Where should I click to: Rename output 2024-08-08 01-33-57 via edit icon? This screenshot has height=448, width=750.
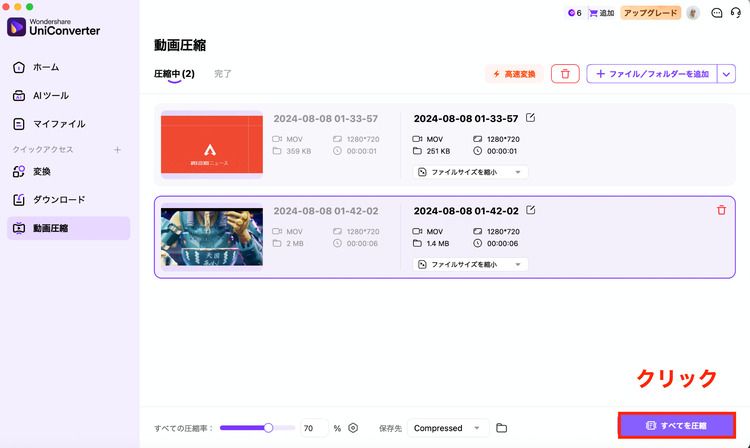click(x=530, y=118)
